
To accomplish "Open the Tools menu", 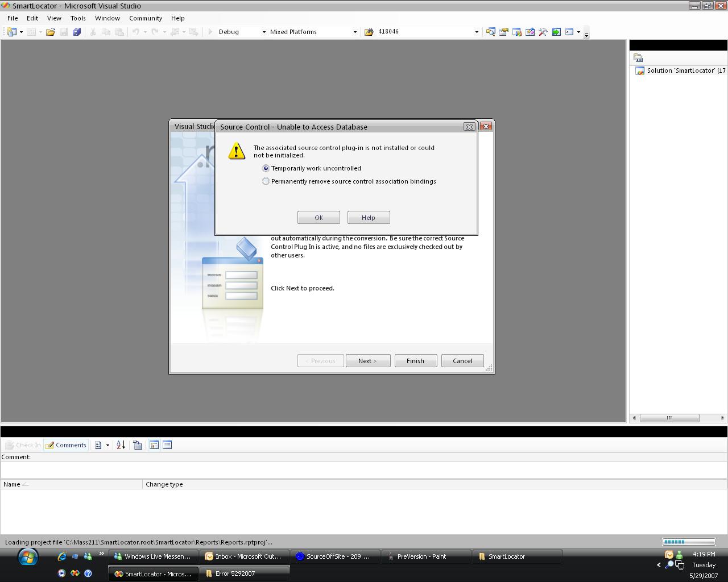I will point(78,18).
